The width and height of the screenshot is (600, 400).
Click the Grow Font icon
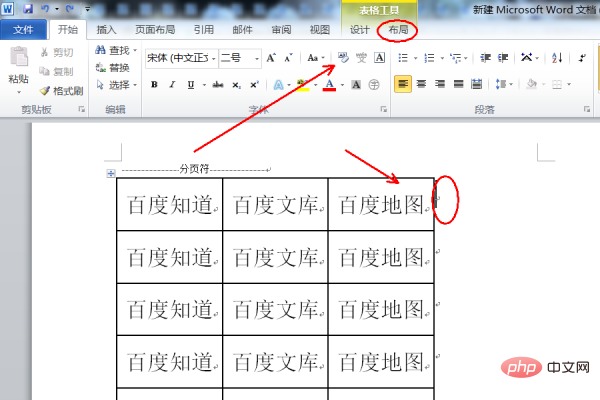(x=271, y=58)
